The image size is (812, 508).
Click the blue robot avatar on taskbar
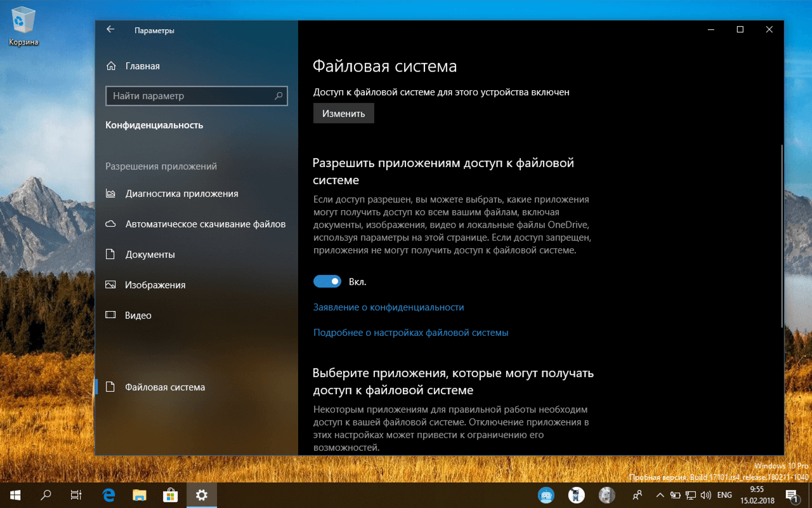click(546, 495)
